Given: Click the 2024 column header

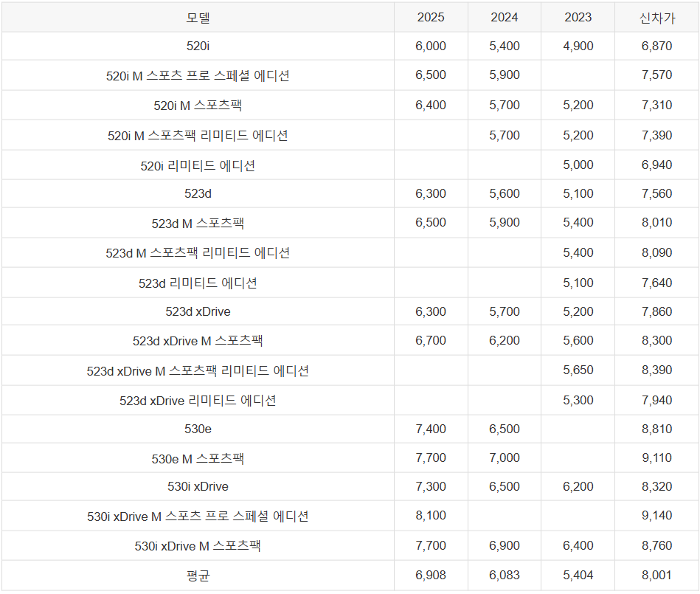Looking at the screenshot, I should coord(505,18).
